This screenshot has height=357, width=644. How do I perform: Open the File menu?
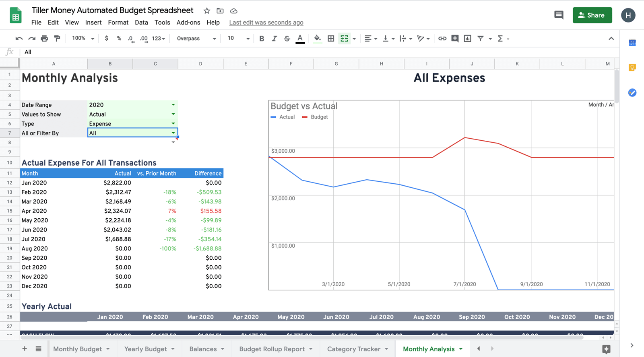click(36, 23)
